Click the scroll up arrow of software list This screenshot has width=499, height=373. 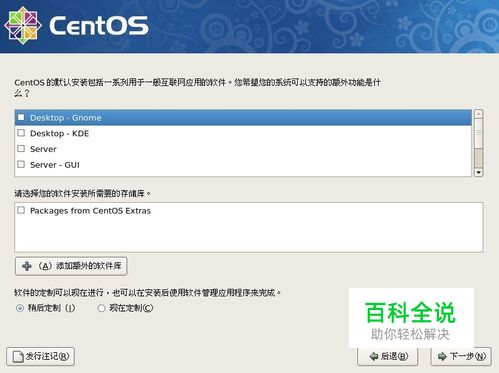(x=479, y=114)
